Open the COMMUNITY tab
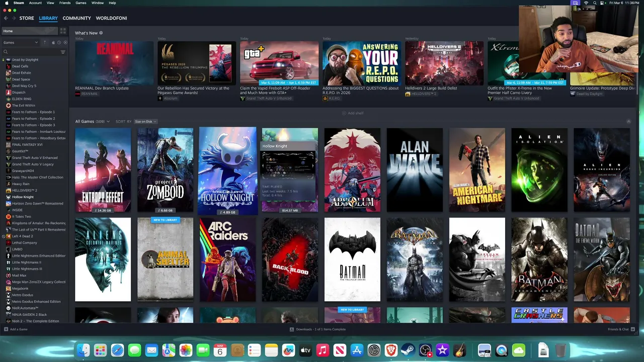This screenshot has width=644, height=362. point(76,18)
